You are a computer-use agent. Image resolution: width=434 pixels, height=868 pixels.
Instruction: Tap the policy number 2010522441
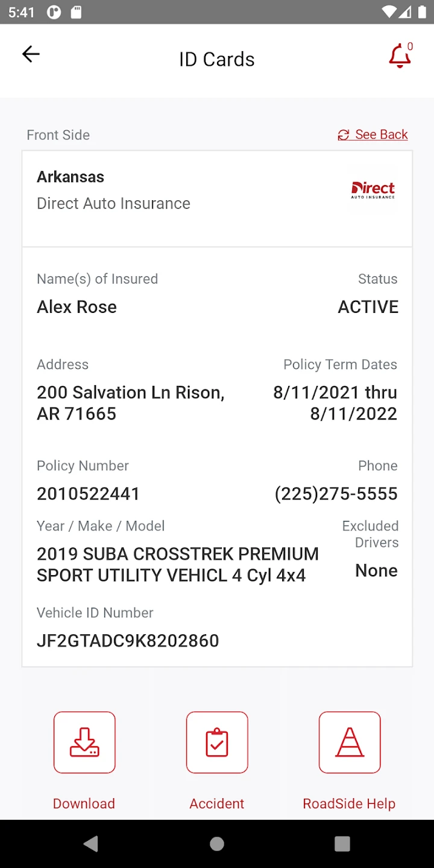pyautogui.click(x=88, y=494)
